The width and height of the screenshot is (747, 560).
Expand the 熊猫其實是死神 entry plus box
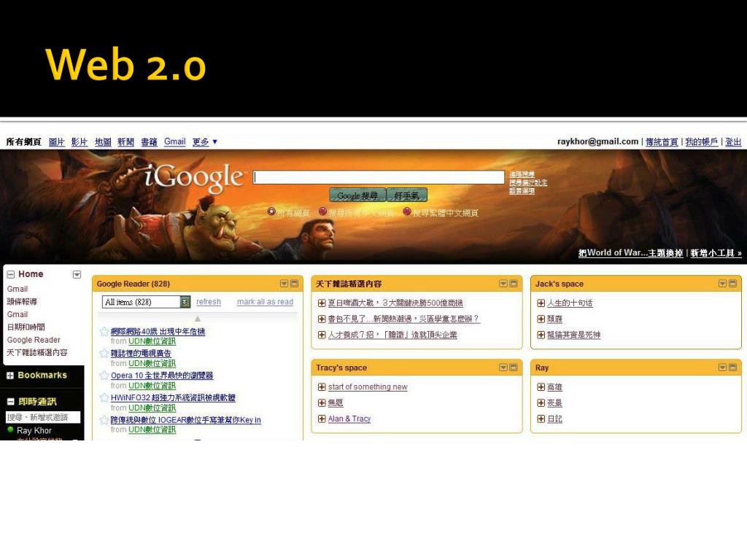pos(541,335)
